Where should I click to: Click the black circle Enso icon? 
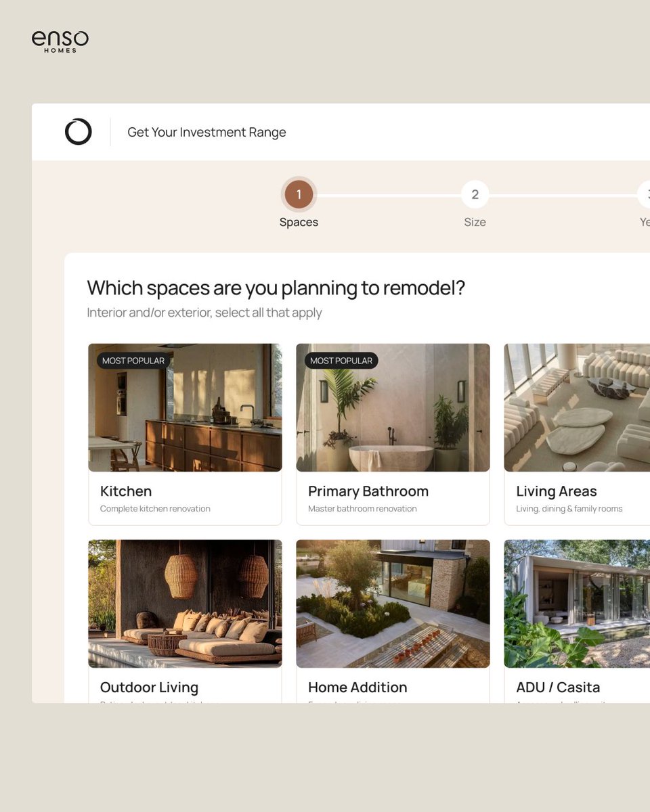(x=78, y=131)
